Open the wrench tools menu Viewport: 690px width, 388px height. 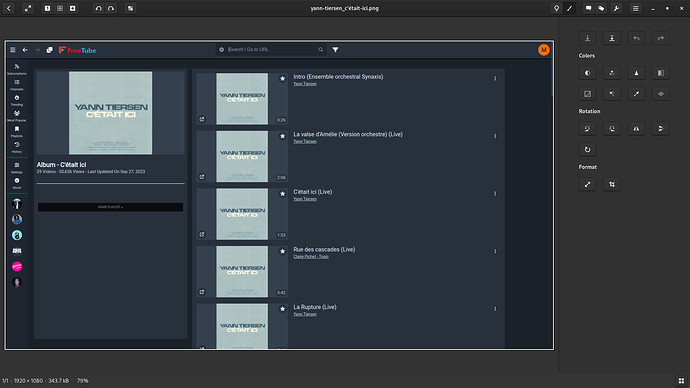coord(616,8)
